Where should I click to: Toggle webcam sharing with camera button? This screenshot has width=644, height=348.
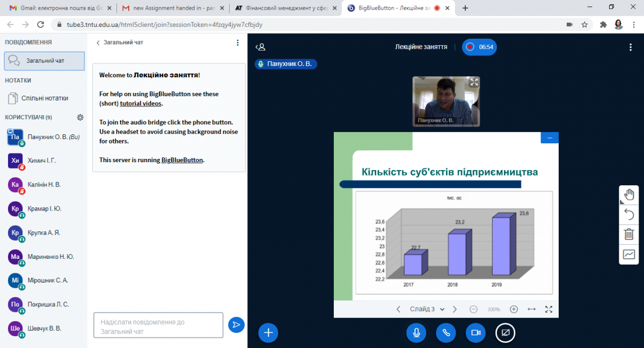pos(475,333)
